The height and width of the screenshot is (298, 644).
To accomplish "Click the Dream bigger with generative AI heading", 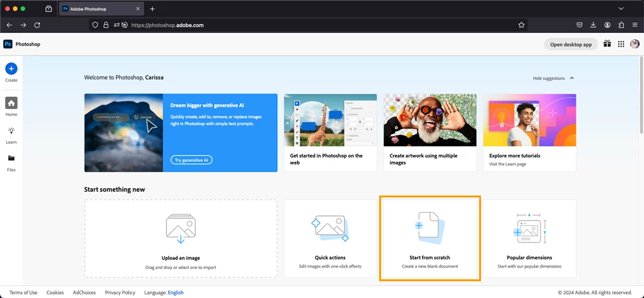I will tap(206, 105).
